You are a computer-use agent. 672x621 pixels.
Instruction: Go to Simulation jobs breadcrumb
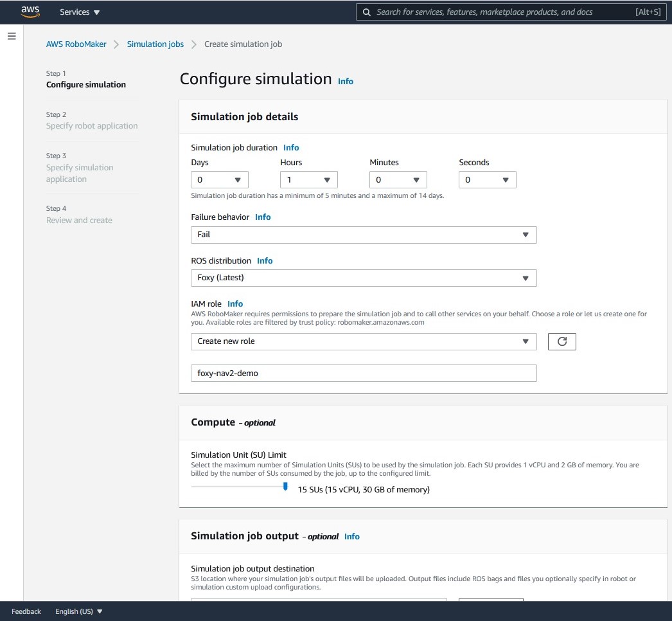pyautogui.click(x=155, y=44)
